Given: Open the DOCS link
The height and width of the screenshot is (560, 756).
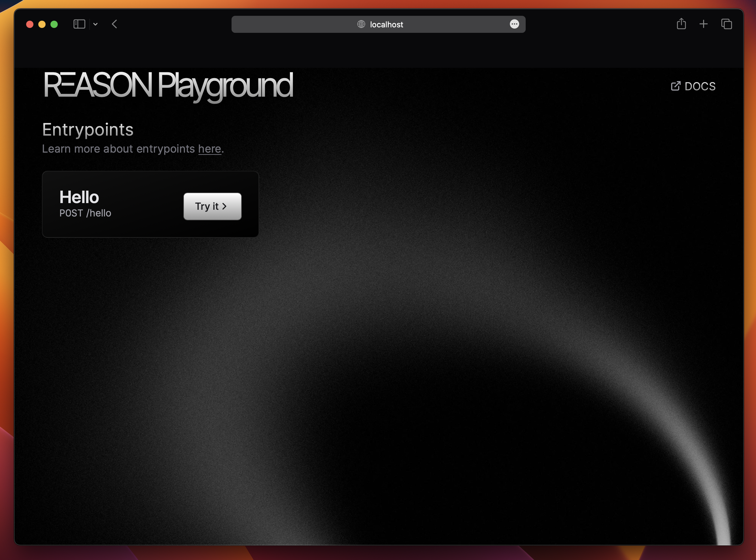Looking at the screenshot, I should pyautogui.click(x=700, y=86).
